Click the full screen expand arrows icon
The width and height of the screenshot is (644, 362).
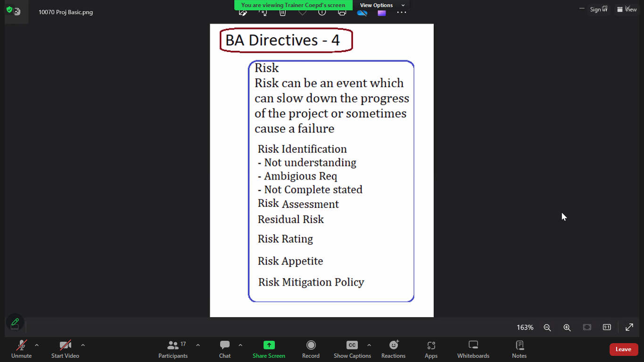pyautogui.click(x=629, y=327)
